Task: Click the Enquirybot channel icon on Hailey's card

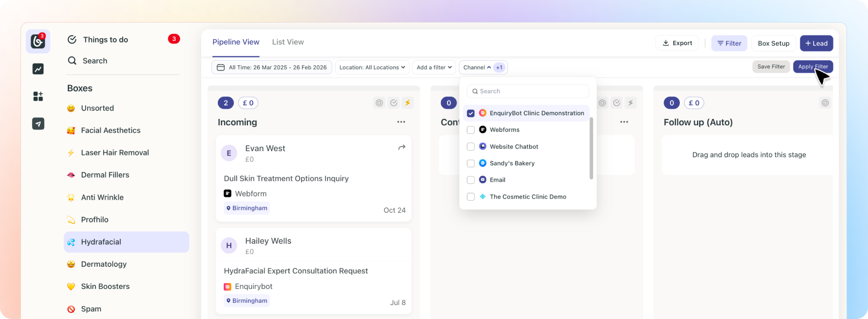Action: click(227, 287)
